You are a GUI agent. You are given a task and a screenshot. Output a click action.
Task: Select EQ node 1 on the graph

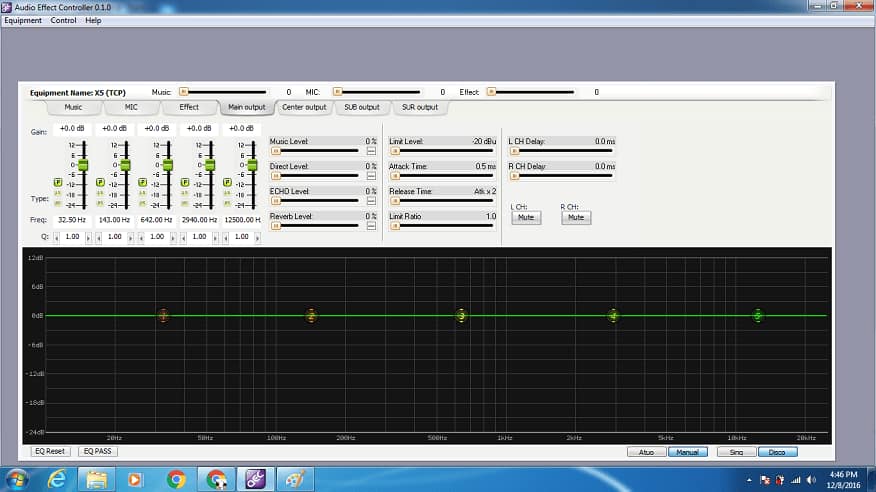pos(163,316)
